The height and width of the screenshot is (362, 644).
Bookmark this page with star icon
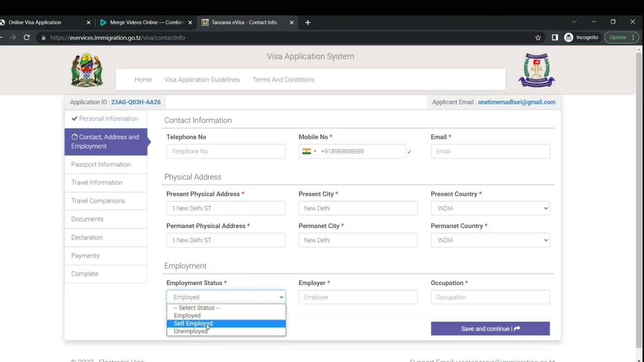[538, 37]
